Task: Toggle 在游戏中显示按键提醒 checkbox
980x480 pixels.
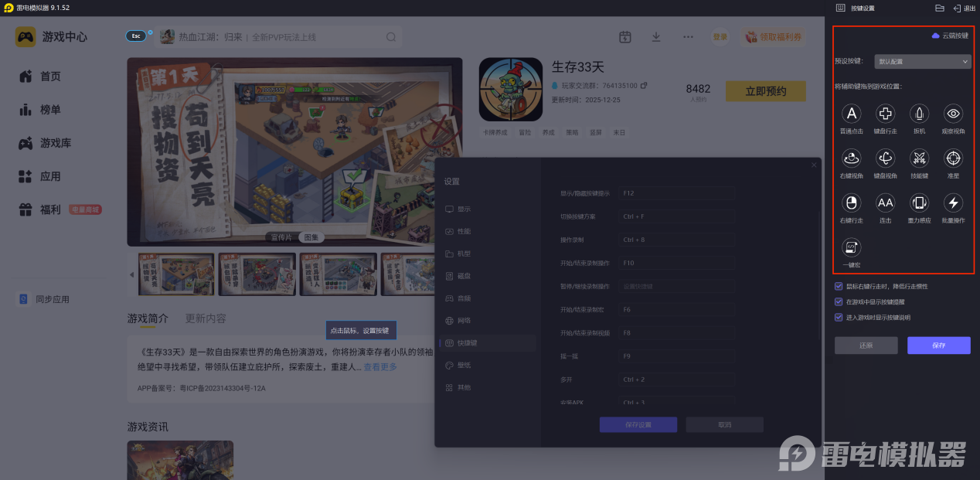Action: point(839,301)
